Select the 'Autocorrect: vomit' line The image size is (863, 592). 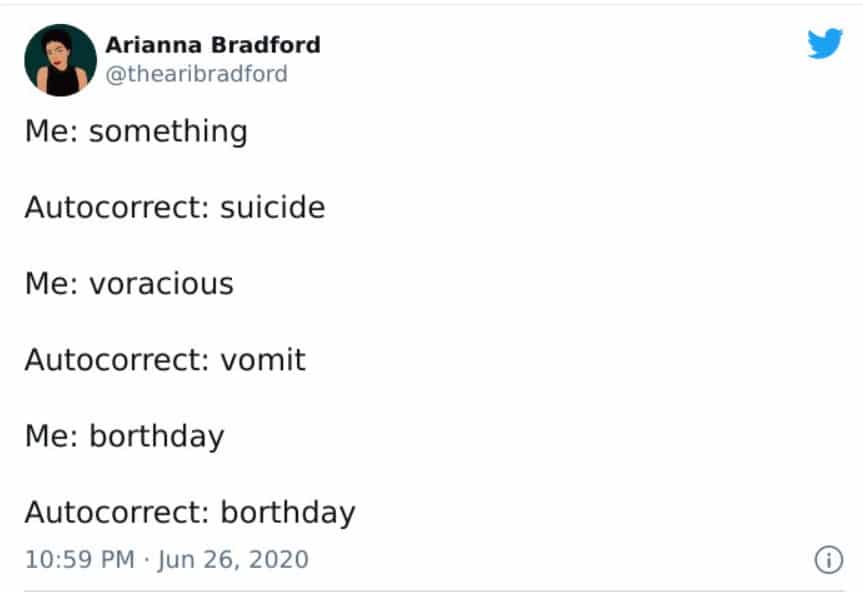tap(165, 360)
